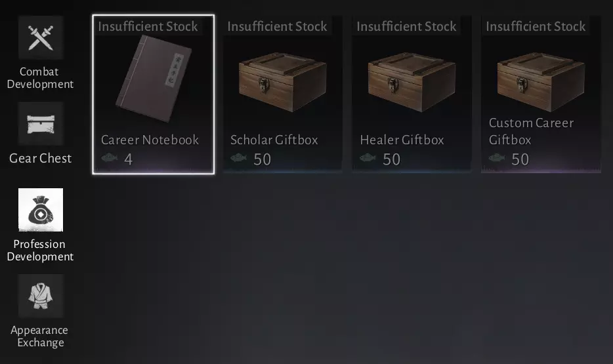Click the Combat Development label
This screenshot has height=364, width=613.
pyautogui.click(x=40, y=78)
